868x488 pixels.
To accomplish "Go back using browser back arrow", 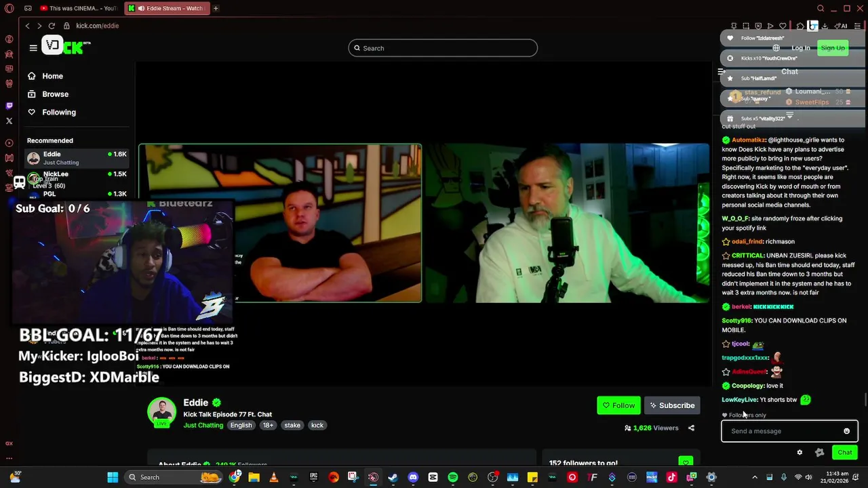I will [x=27, y=26].
